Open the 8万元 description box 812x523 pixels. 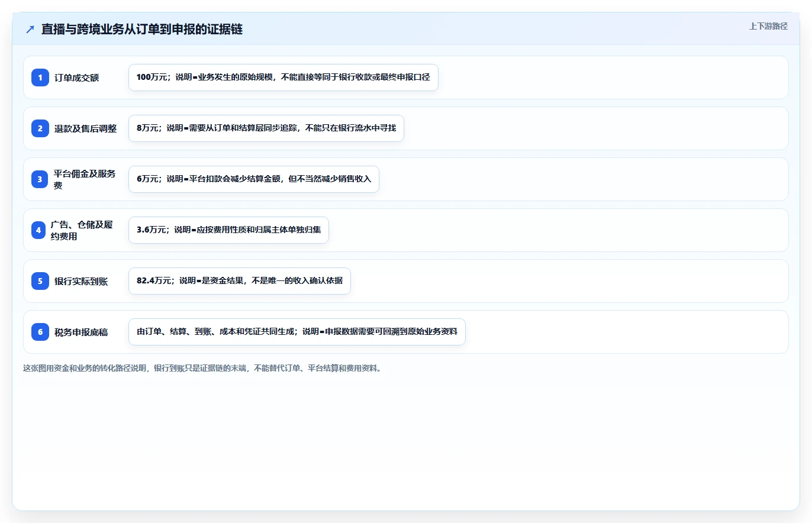(266, 128)
